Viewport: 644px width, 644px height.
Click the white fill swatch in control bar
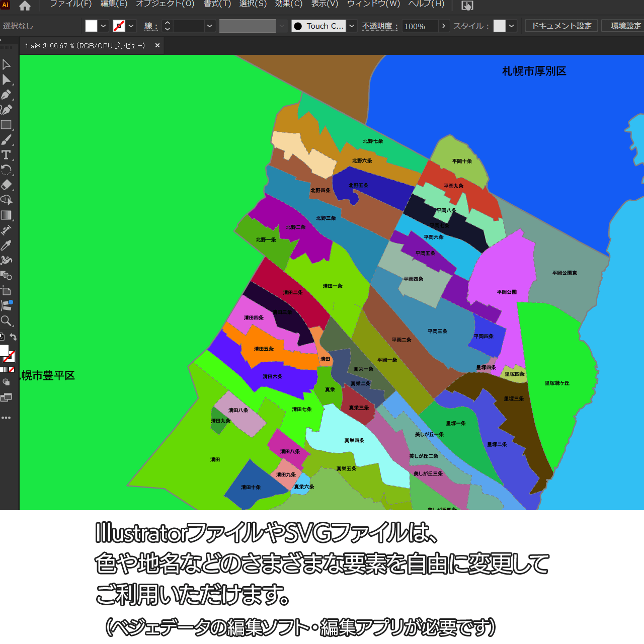pos(91,26)
